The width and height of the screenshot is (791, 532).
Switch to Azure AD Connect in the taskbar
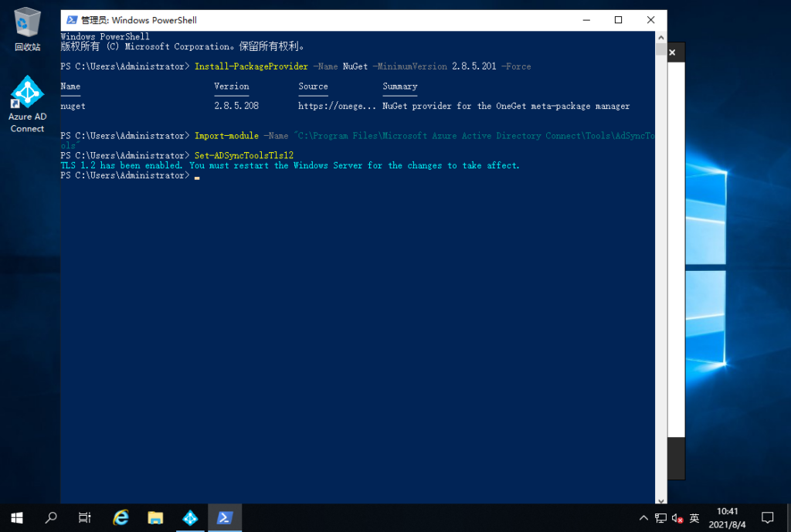point(190,518)
